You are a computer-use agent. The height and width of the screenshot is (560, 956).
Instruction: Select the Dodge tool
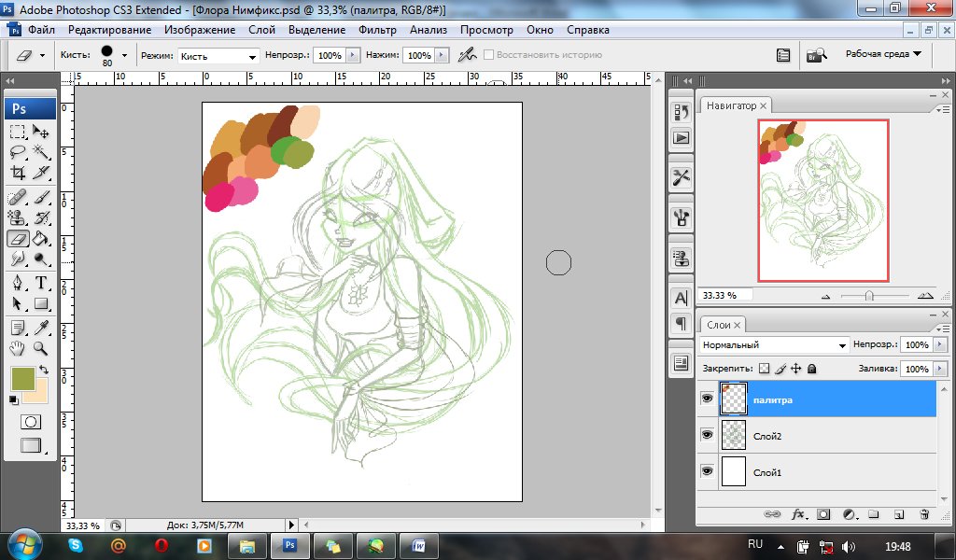tap(41, 259)
